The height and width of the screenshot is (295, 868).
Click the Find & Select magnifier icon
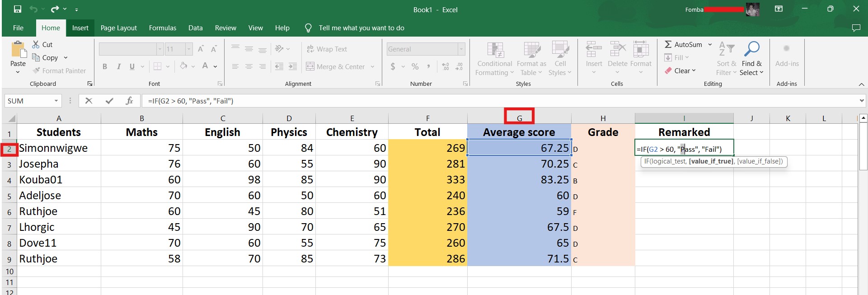pyautogui.click(x=751, y=49)
